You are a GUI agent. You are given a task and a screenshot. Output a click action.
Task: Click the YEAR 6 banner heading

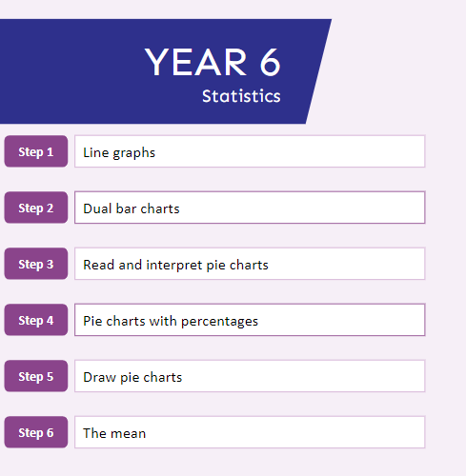click(213, 62)
